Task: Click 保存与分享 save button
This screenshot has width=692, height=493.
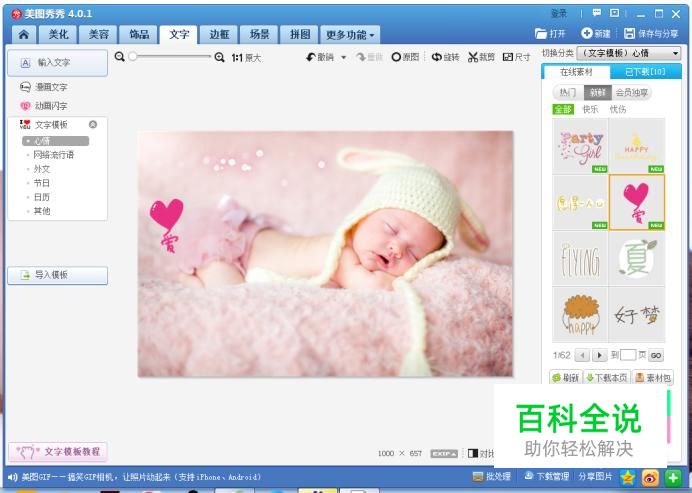Action: click(651, 34)
